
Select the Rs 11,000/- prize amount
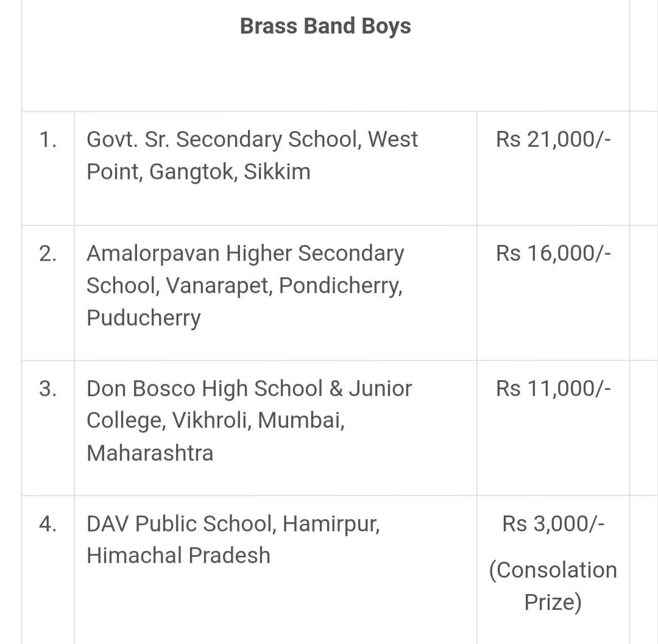[553, 389]
